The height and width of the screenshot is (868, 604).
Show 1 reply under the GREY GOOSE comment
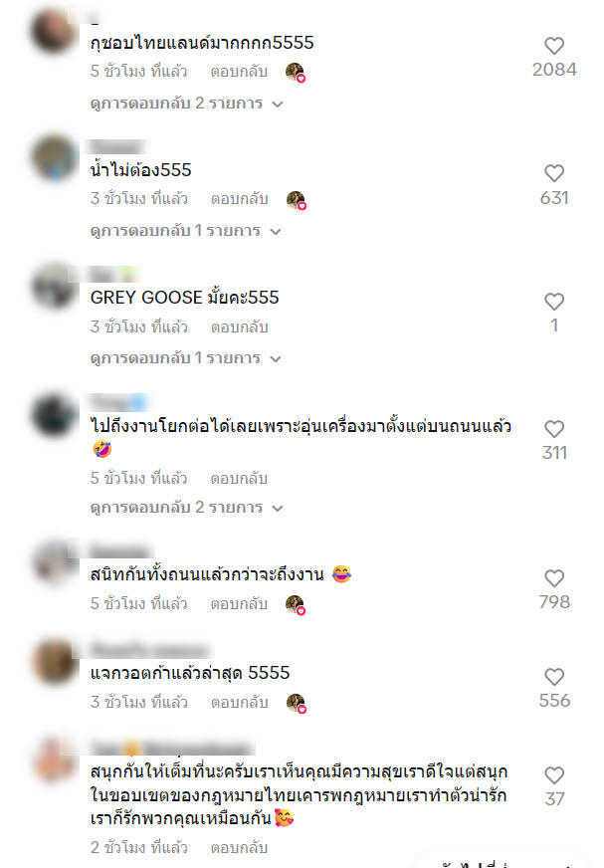185,358
